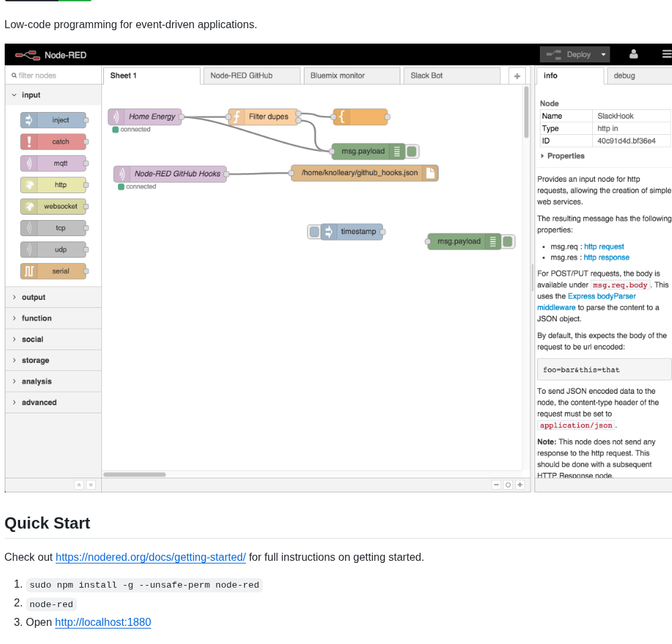Follow the http response link
The width and height of the screenshot is (672, 644).
pos(606,257)
